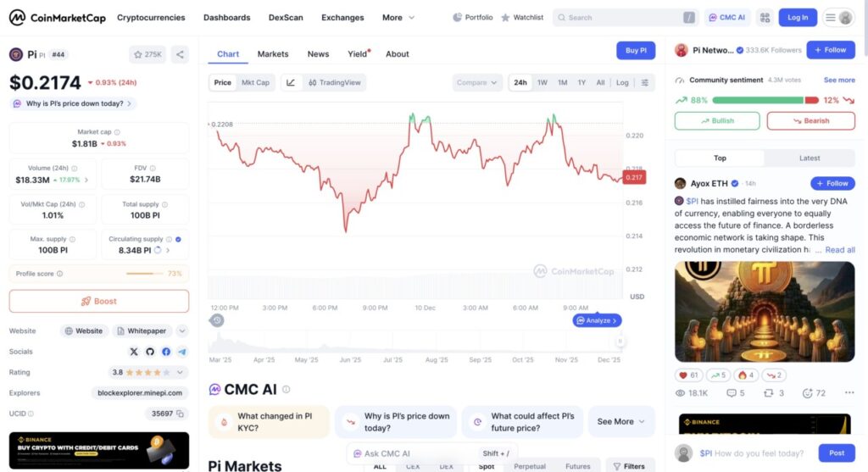Expand the See More CMC AI questions
Image resolution: width=868 pixels, height=472 pixels.
point(621,421)
